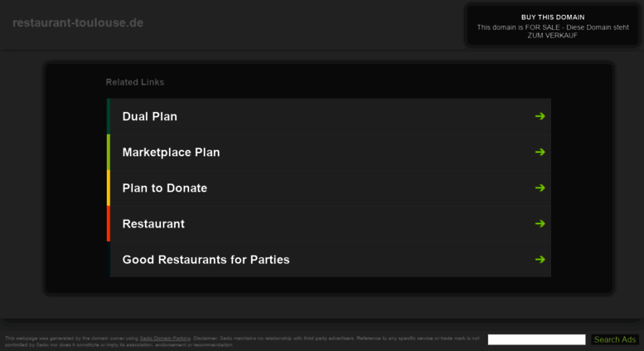Click yellow color bar beside Plan to Donate
The image size is (644, 351).
click(109, 188)
